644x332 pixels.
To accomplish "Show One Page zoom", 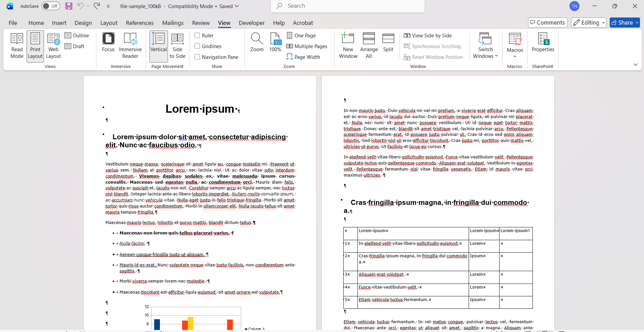I will (301, 35).
